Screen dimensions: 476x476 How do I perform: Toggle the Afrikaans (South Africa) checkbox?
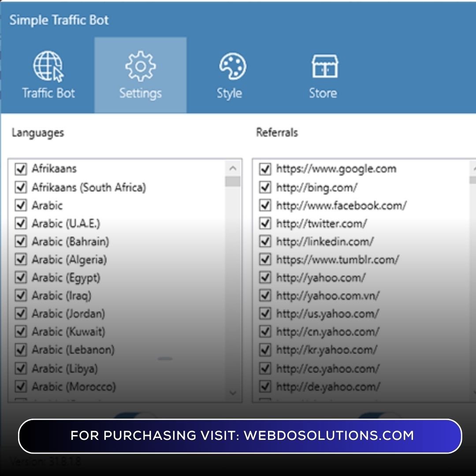21,187
